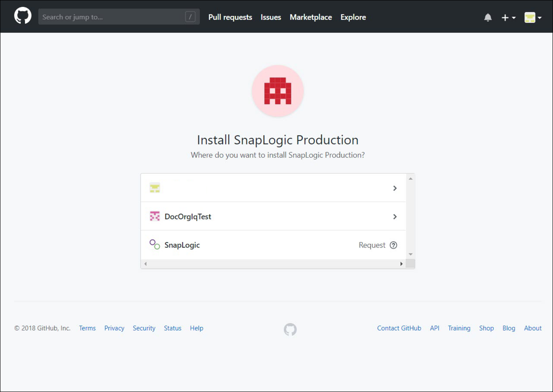Screen dimensions: 553x392
Task: Expand the DocOrgIqTest row chevron
Action: (x=395, y=217)
